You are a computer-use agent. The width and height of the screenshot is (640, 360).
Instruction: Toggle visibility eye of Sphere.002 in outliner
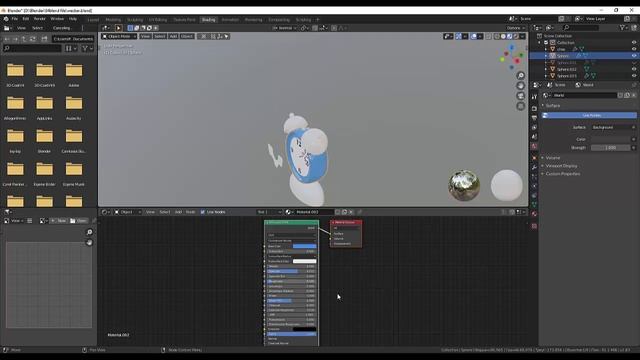tap(634, 69)
